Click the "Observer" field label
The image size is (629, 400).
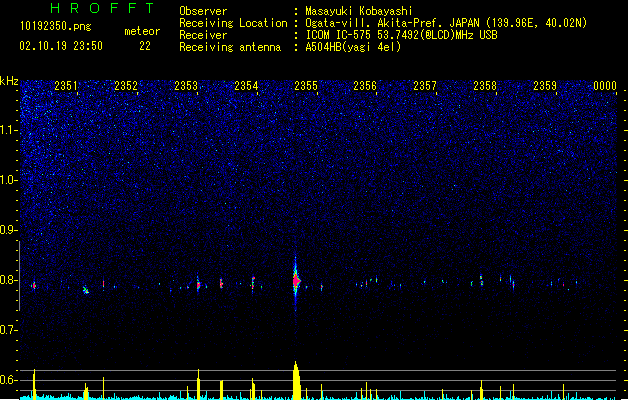pos(203,11)
